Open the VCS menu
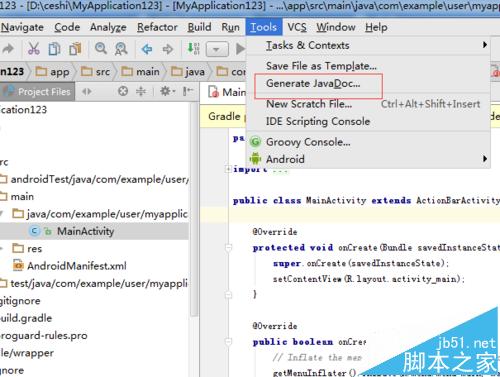 (x=297, y=27)
